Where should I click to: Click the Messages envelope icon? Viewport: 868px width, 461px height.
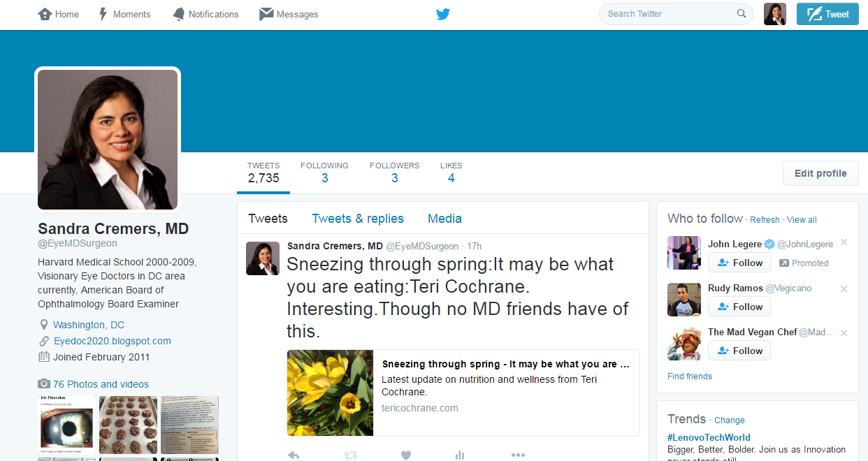pos(266,14)
